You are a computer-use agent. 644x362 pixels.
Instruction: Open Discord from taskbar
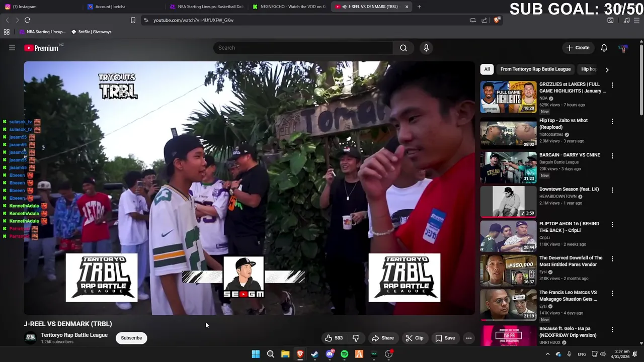[330, 354]
